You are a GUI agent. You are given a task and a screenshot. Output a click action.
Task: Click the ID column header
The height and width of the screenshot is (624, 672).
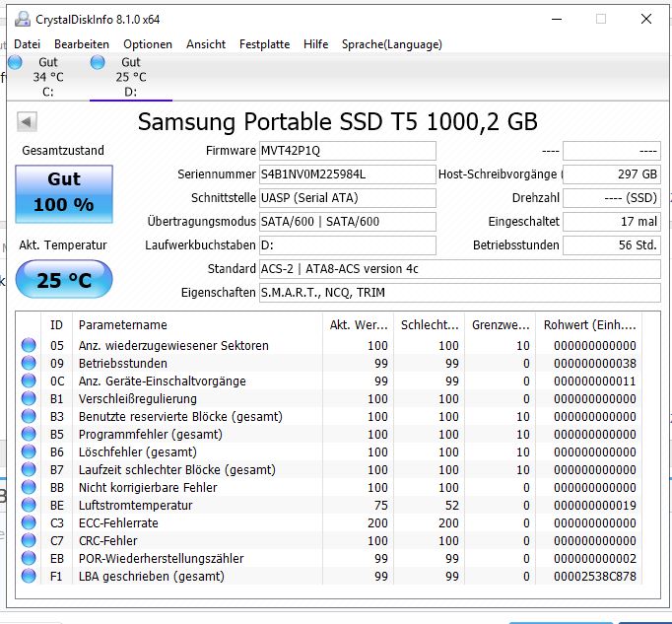tap(56, 325)
